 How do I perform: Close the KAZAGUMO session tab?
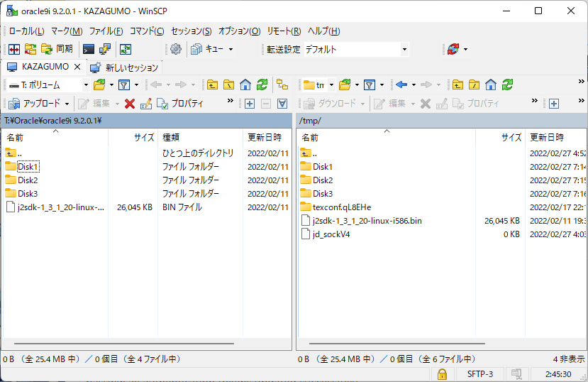pos(77,67)
